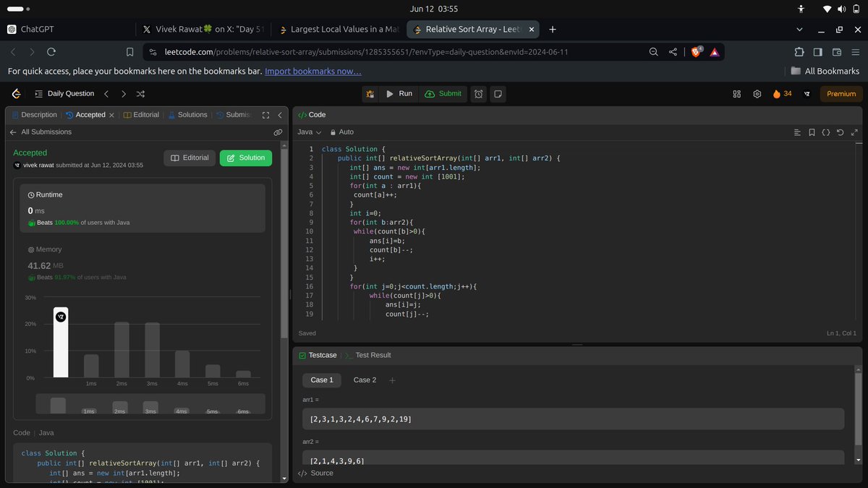Image resolution: width=868 pixels, height=488 pixels.
Task: Open the Brave wallet icon
Action: coord(838,52)
